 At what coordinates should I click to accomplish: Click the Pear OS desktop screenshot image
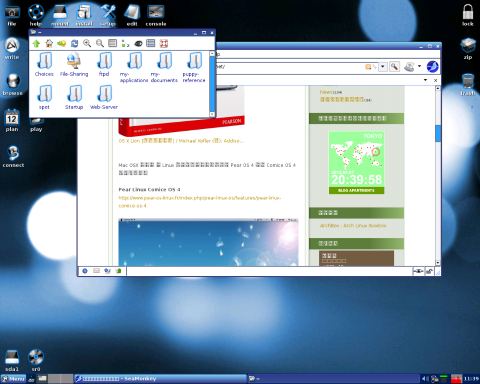[x=208, y=242]
